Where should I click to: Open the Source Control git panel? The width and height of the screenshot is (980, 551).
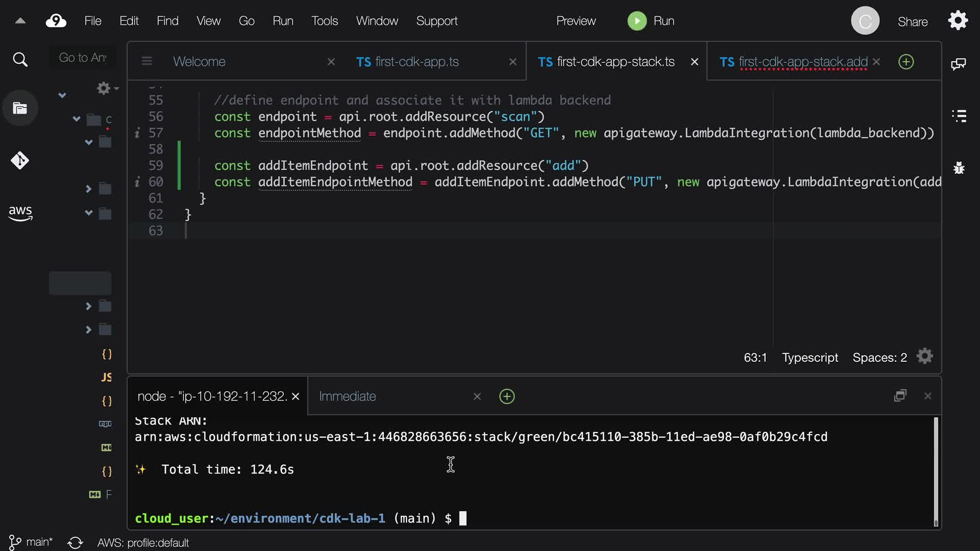pos(20,161)
